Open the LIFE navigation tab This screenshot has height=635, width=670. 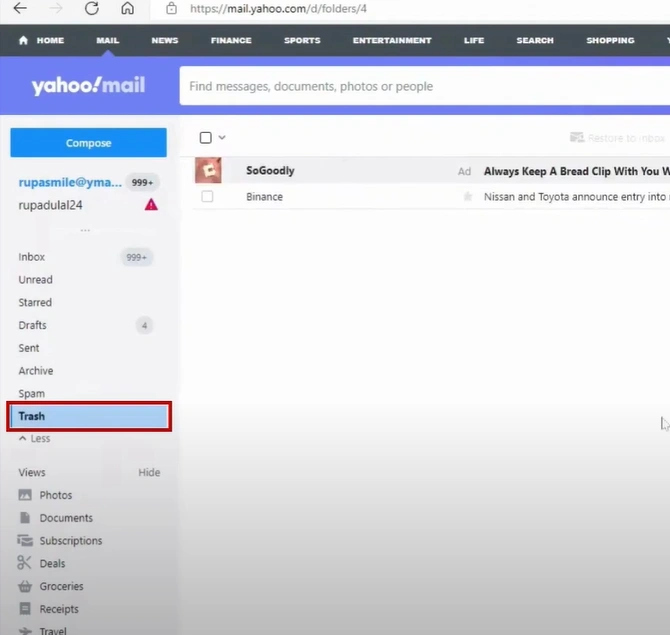474,40
